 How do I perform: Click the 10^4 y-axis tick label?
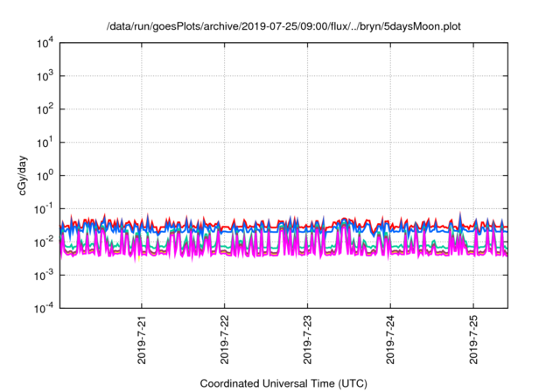tap(45, 43)
